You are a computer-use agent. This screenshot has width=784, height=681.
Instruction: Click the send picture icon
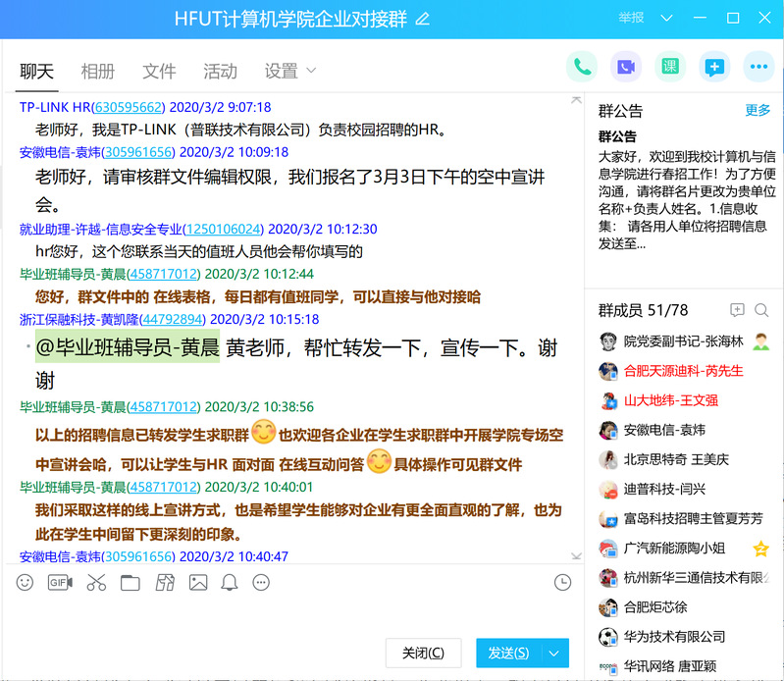click(x=198, y=582)
